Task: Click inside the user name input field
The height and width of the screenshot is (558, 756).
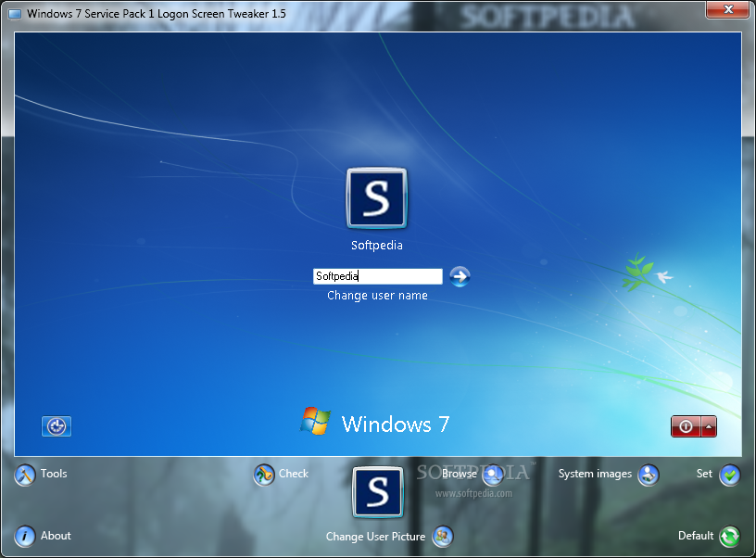Action: click(377, 276)
